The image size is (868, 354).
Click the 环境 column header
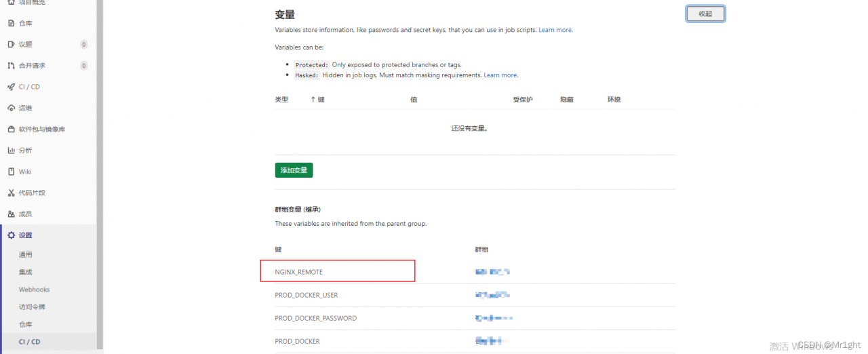tap(614, 100)
